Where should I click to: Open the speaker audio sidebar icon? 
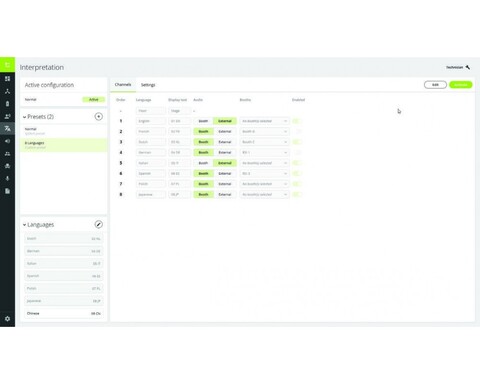point(7,141)
